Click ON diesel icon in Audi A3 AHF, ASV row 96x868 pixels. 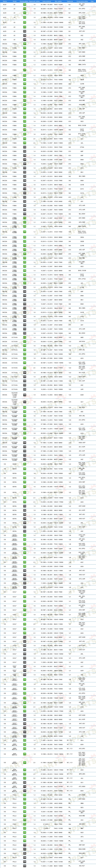[25, 31]
